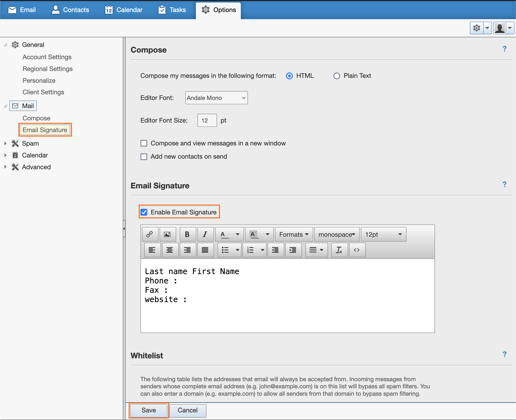Insert a link in the signature editor
Screen dimensions: 516x420
[x=150, y=234]
